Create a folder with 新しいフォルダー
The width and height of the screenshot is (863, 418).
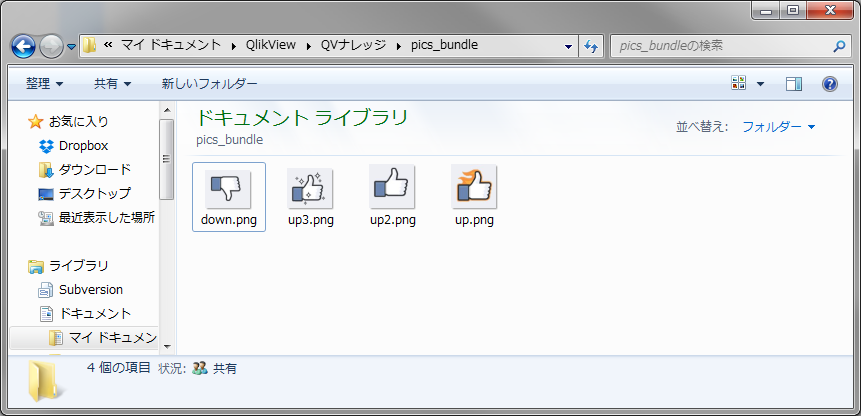[x=210, y=84]
